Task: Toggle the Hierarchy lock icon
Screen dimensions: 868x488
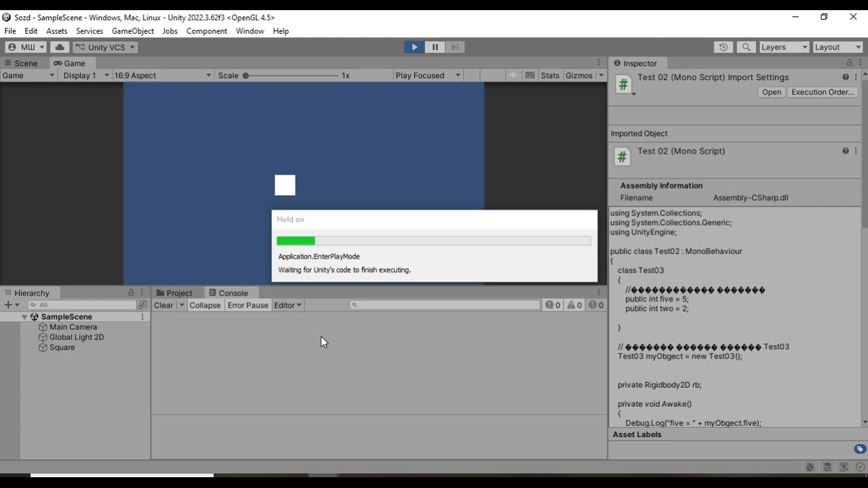Action: click(x=131, y=293)
